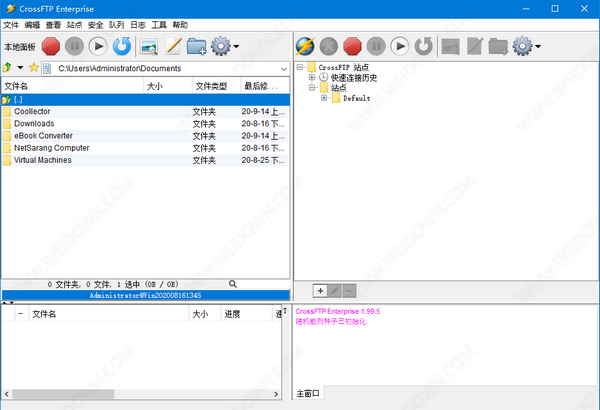Image resolution: width=600 pixels, height=410 pixels.
Task: Click the local pencil edit icon
Action: point(173,46)
